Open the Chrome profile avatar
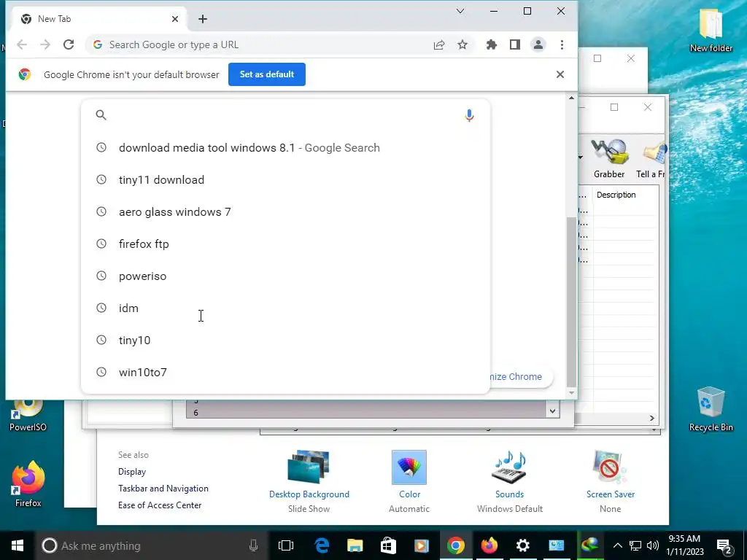747x560 pixels. (x=538, y=44)
